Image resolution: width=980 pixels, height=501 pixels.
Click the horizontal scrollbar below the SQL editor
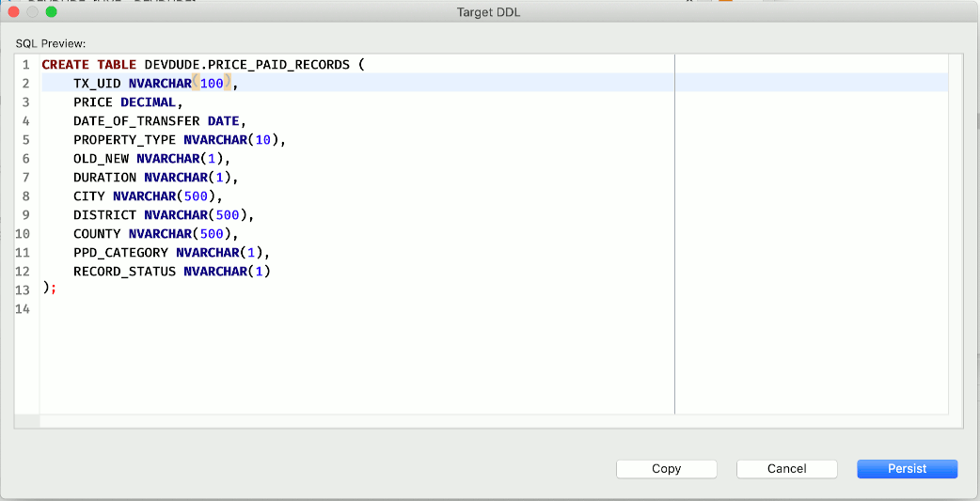point(494,421)
